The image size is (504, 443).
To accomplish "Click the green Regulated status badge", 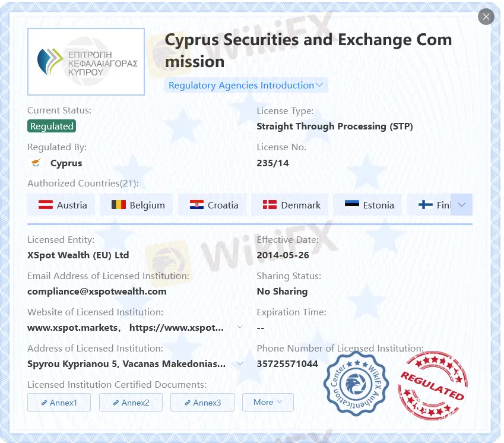I will point(52,126).
